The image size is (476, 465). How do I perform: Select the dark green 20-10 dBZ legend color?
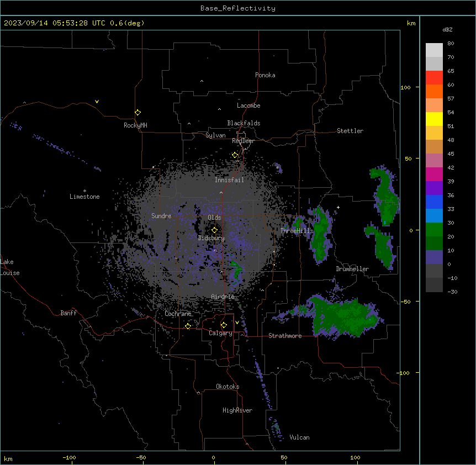point(434,243)
